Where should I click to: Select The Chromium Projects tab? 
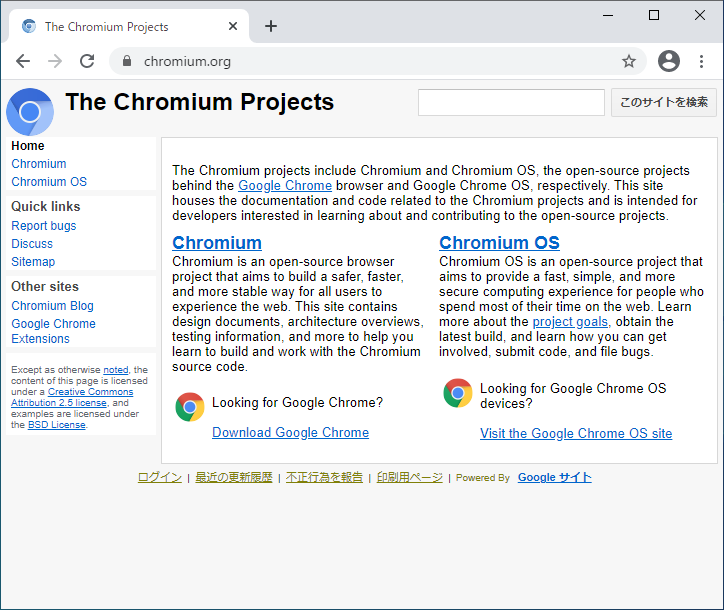point(129,26)
